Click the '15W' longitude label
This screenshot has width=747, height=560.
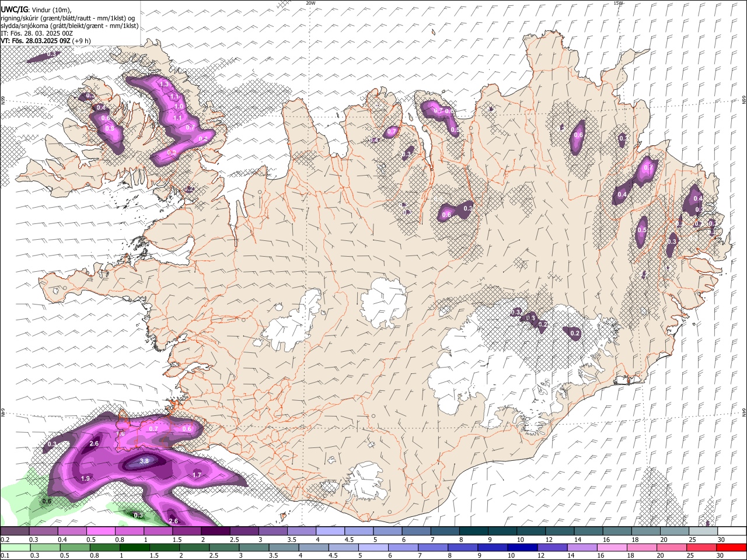point(618,3)
